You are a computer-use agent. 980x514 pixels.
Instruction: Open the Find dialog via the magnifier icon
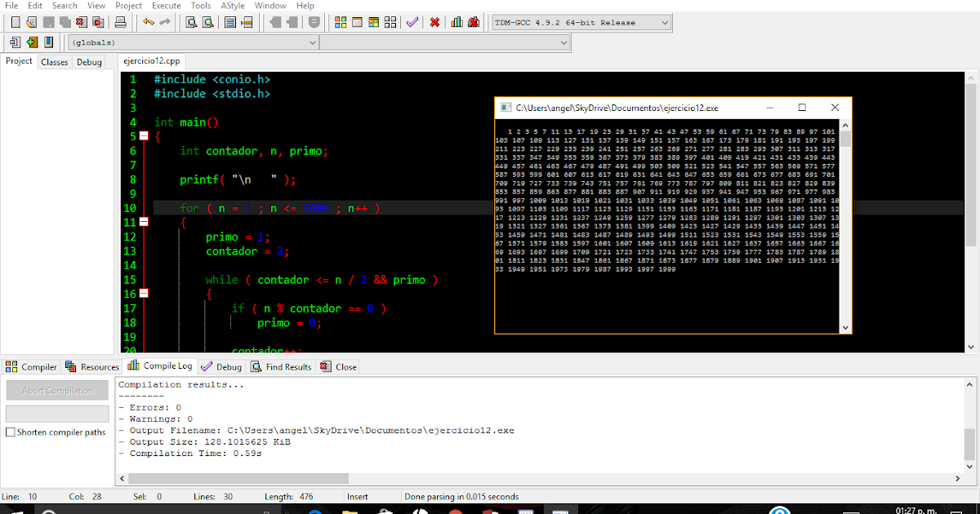[x=193, y=22]
